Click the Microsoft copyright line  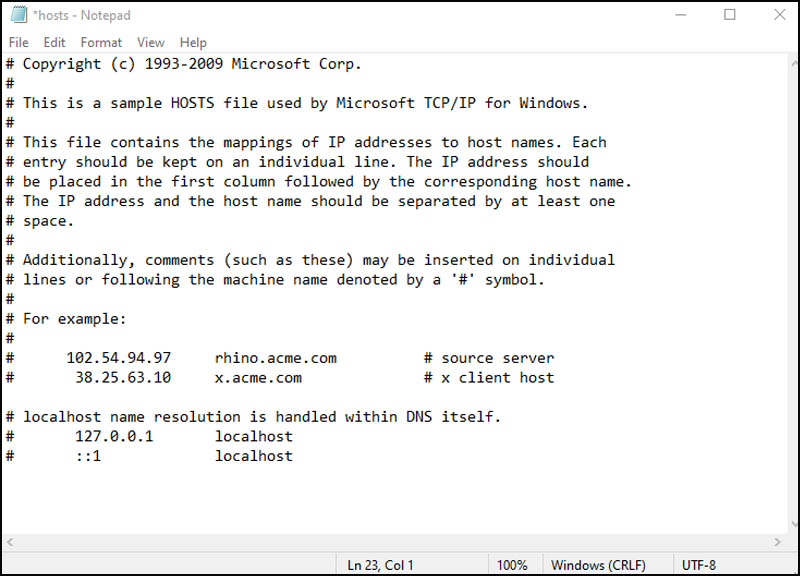[x=183, y=63]
